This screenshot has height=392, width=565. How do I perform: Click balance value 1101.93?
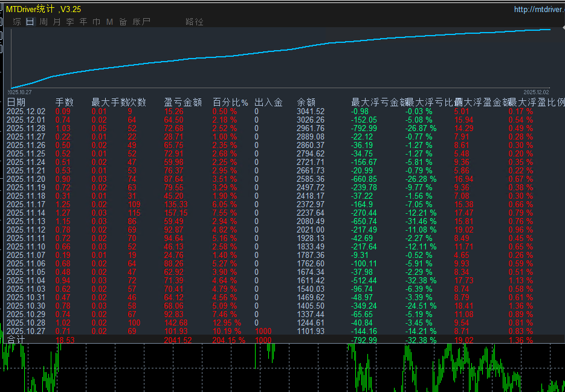(x=311, y=331)
